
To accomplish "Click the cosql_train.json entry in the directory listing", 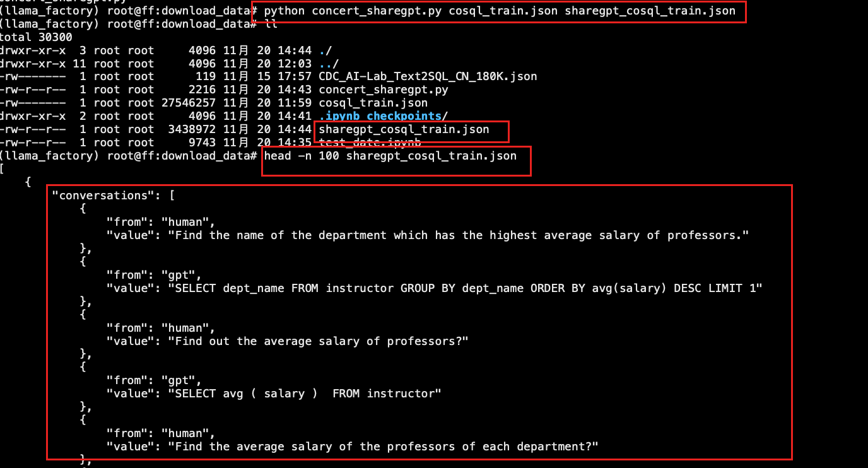I will 373,103.
